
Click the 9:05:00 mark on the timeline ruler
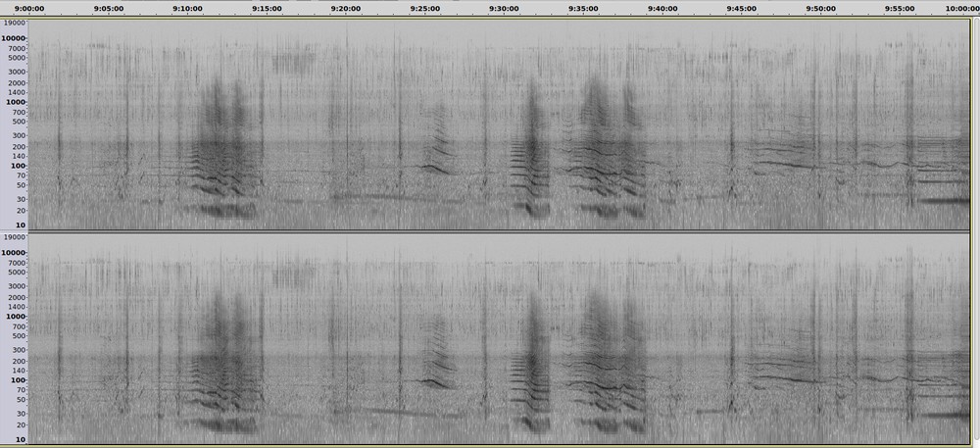[x=108, y=8]
